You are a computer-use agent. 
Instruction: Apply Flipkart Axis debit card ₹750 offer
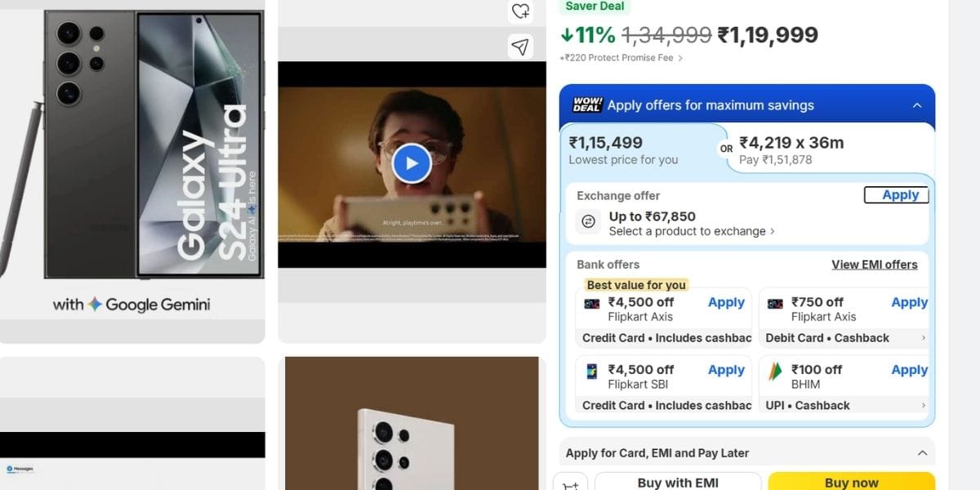[x=909, y=302]
